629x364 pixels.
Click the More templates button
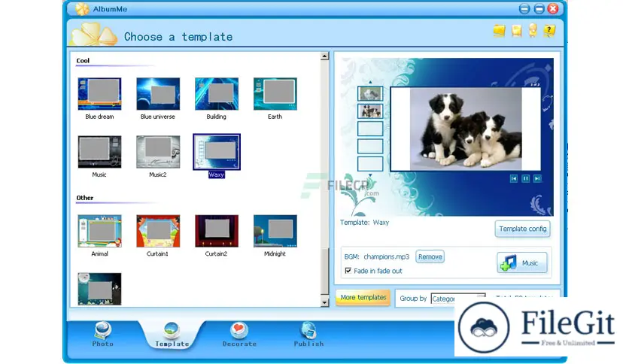tap(363, 298)
